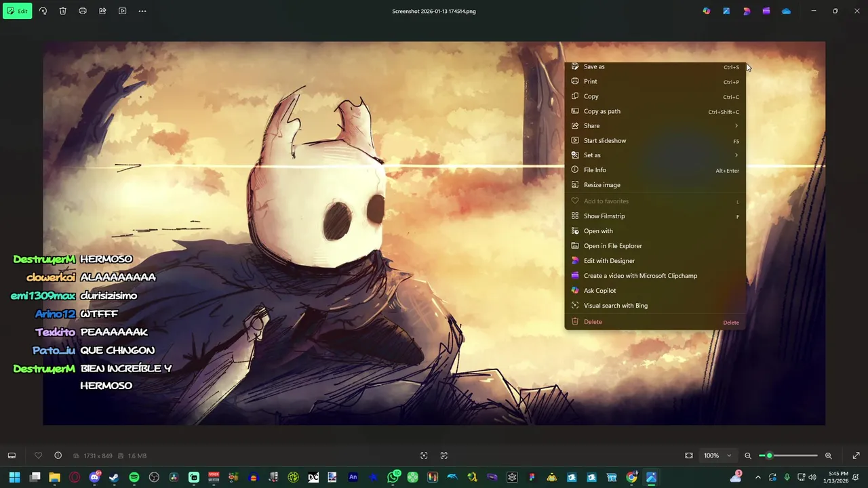Click Delete in the context menu
The height and width of the screenshot is (488, 868).
point(655,322)
